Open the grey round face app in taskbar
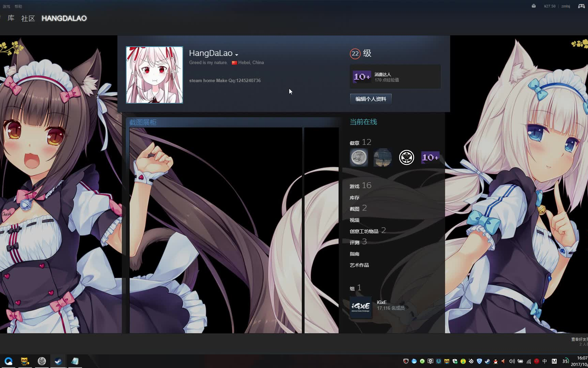The image size is (588, 368). coord(42,361)
